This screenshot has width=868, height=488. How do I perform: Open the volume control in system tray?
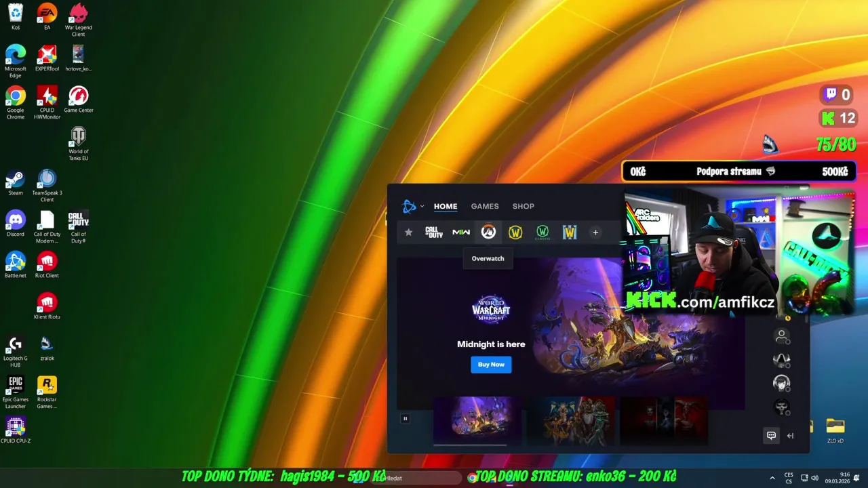[x=814, y=478]
